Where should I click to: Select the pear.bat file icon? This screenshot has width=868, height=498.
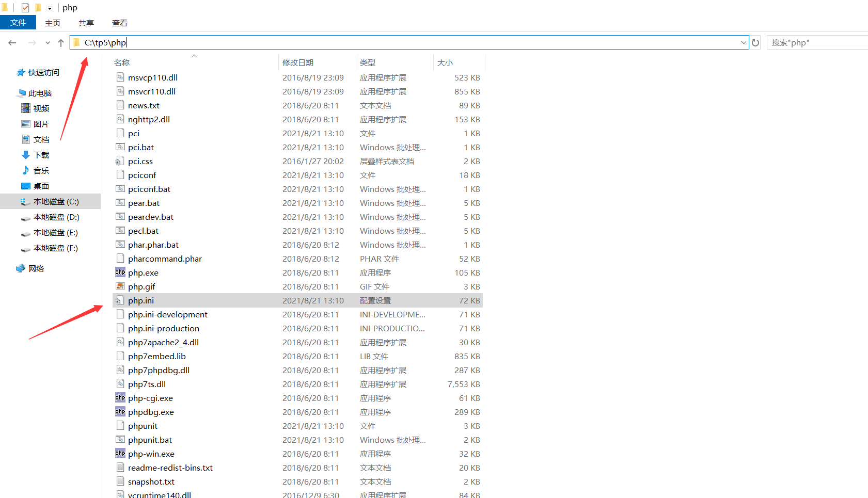(120, 203)
